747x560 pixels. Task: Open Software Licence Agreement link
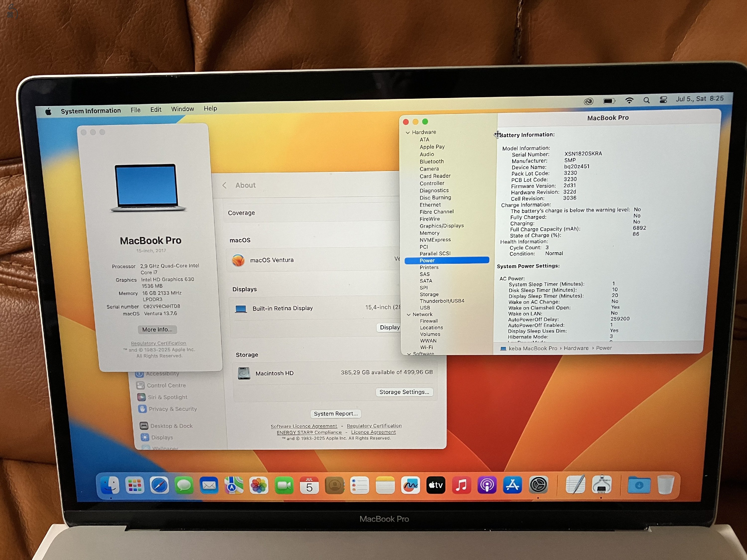point(304,426)
